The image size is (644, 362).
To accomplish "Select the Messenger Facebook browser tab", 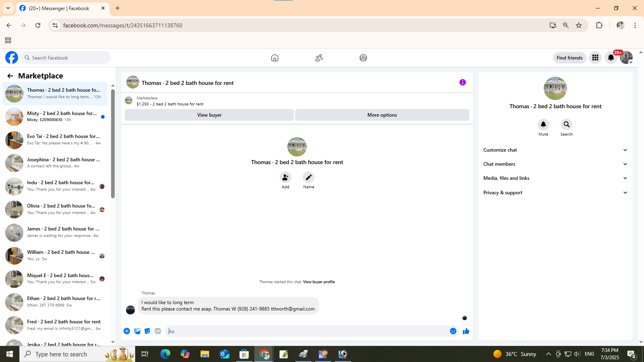I will point(62,8).
